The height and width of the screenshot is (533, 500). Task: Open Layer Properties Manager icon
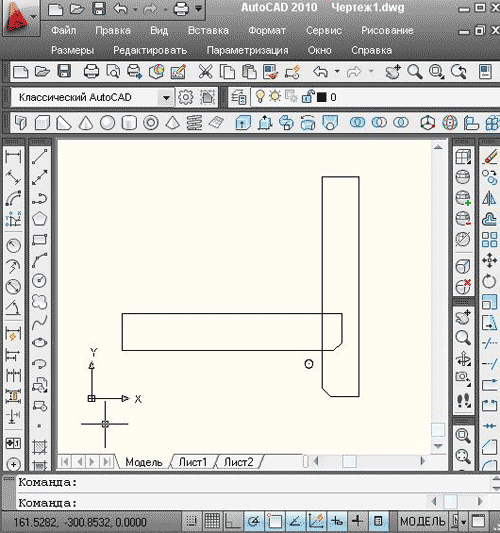coord(239,98)
